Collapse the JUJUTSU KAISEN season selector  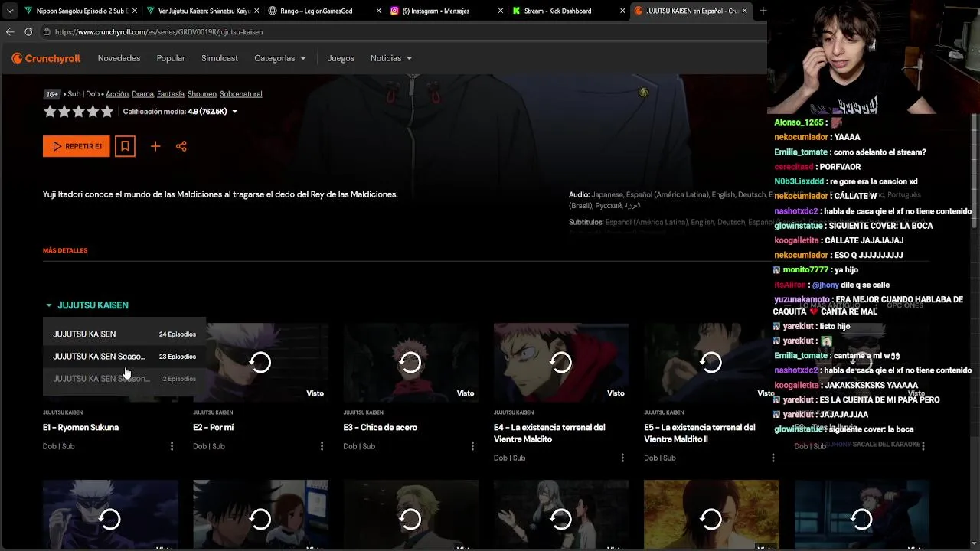tap(86, 305)
